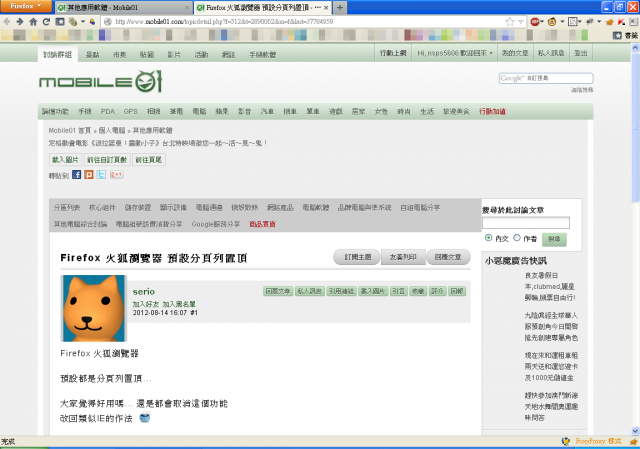Click the browser address bar URL
The height and width of the screenshot is (449, 640).
(224, 22)
